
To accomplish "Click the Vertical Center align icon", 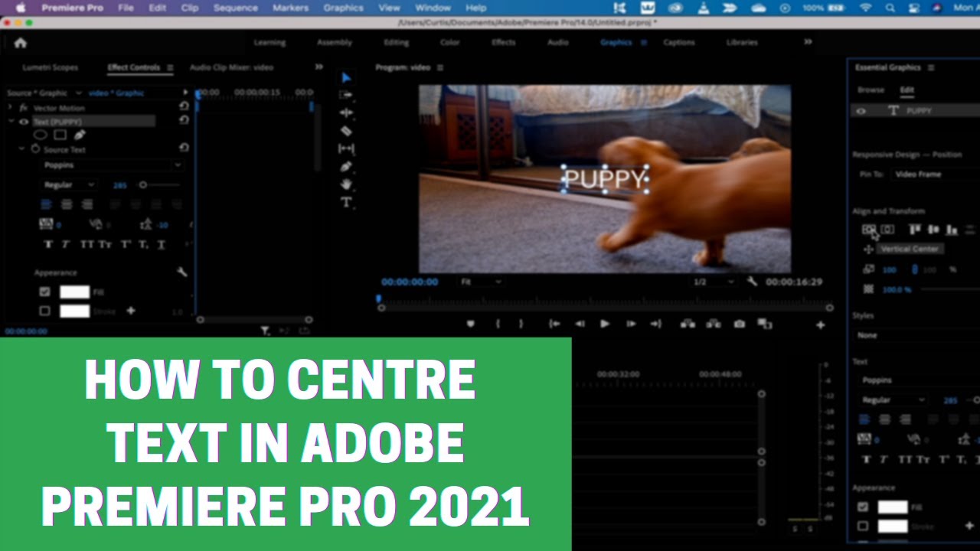I will tap(869, 229).
